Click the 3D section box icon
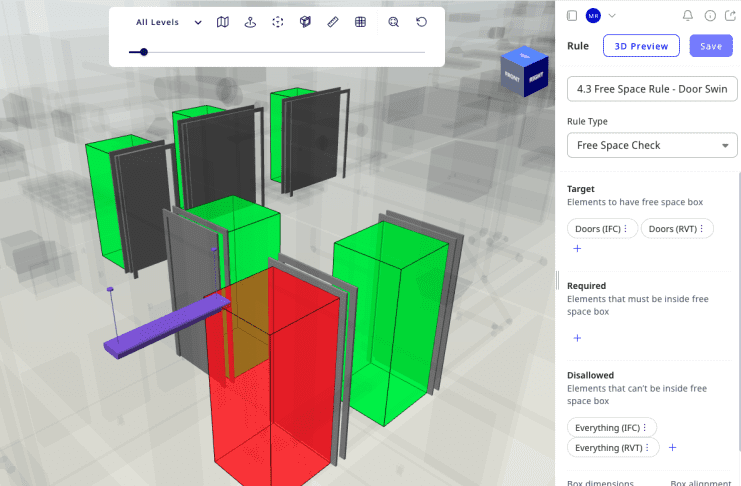The width and height of the screenshot is (741, 486). [x=305, y=22]
